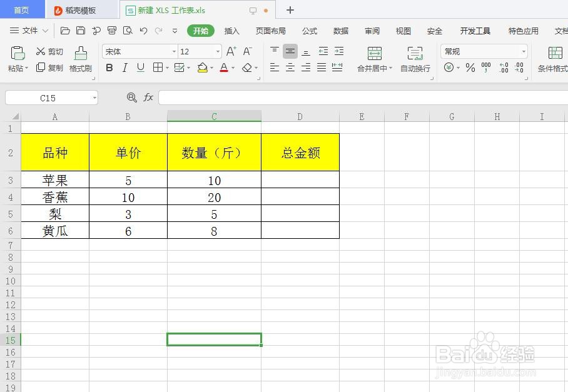
Task: Click the 剪切 (Cut) button
Action: click(50, 52)
